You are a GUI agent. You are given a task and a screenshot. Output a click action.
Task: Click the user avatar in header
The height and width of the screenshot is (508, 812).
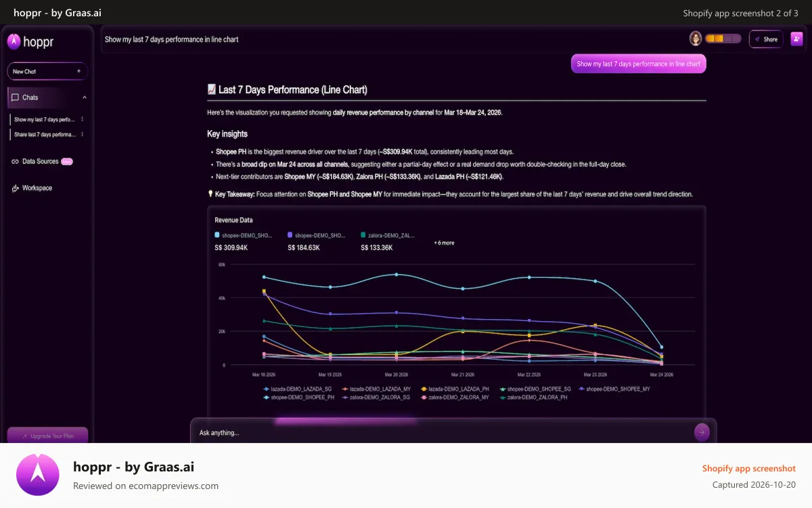696,39
